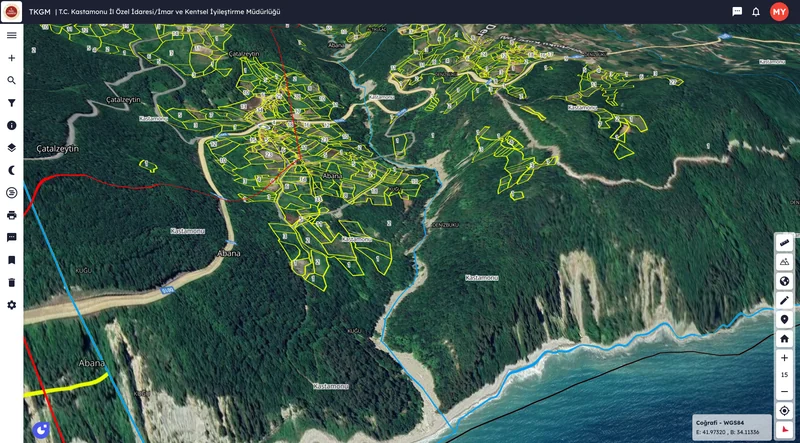The image size is (800, 443).
Task: Open the MY user avatar menu
Action: coord(779,11)
